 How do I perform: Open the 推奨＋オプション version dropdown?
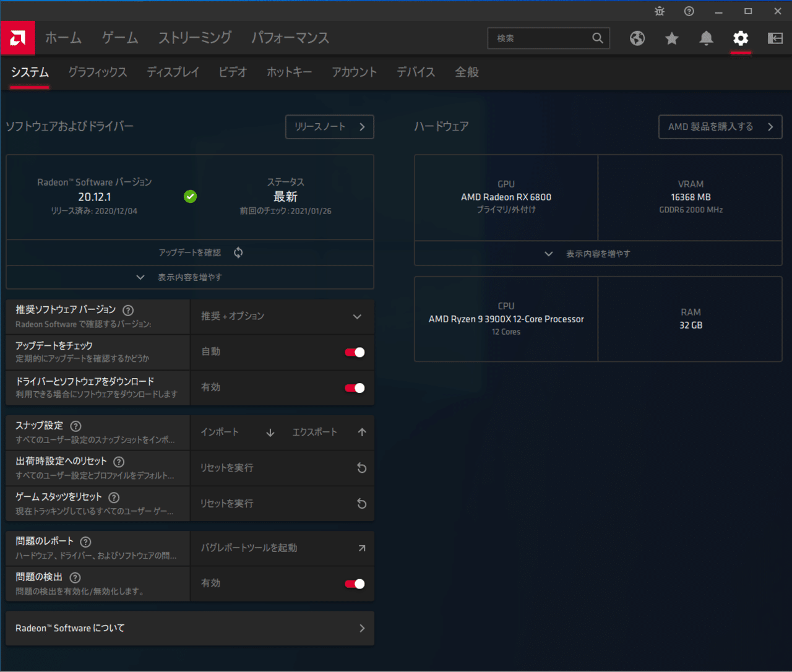pos(282,316)
